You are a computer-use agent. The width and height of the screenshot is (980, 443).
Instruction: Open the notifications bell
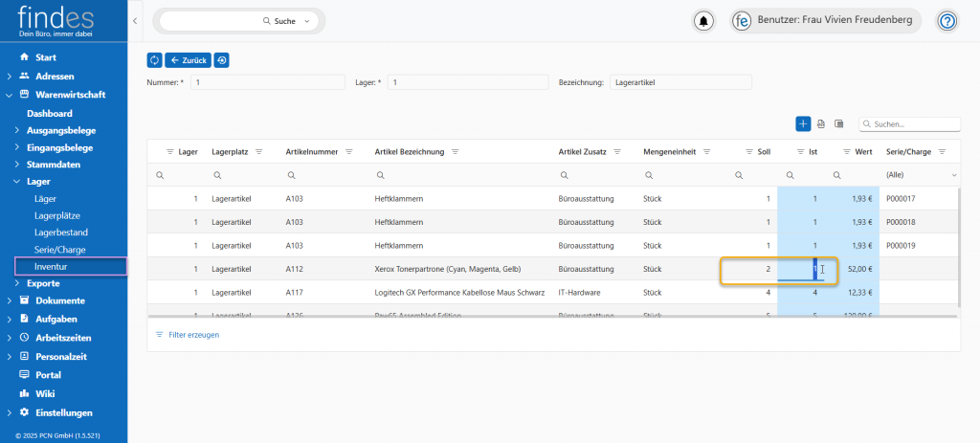pyautogui.click(x=704, y=21)
